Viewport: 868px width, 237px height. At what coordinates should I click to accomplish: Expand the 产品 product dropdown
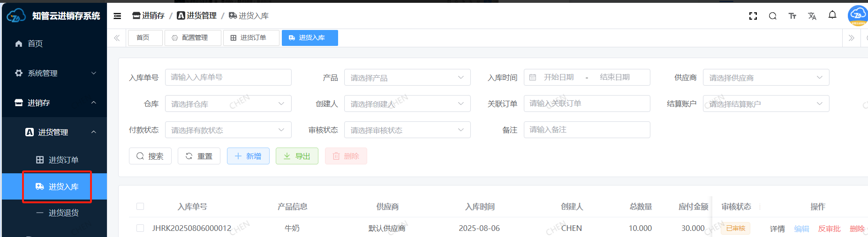(407, 78)
